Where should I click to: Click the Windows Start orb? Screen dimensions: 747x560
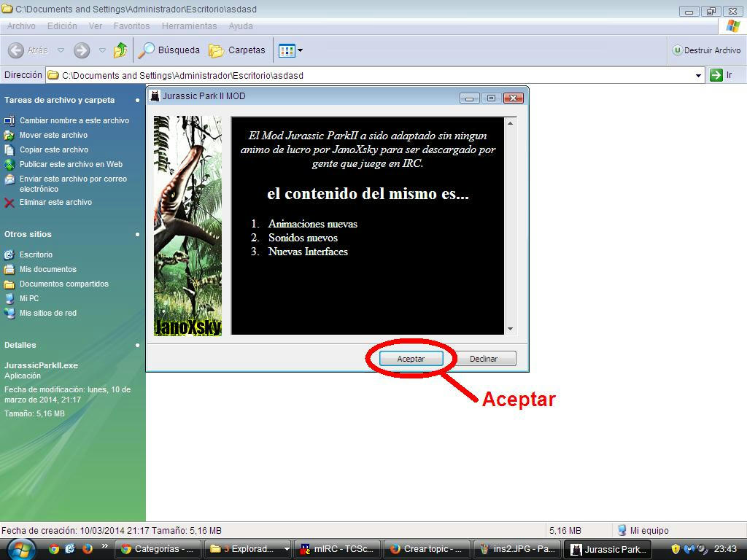(x=20, y=550)
